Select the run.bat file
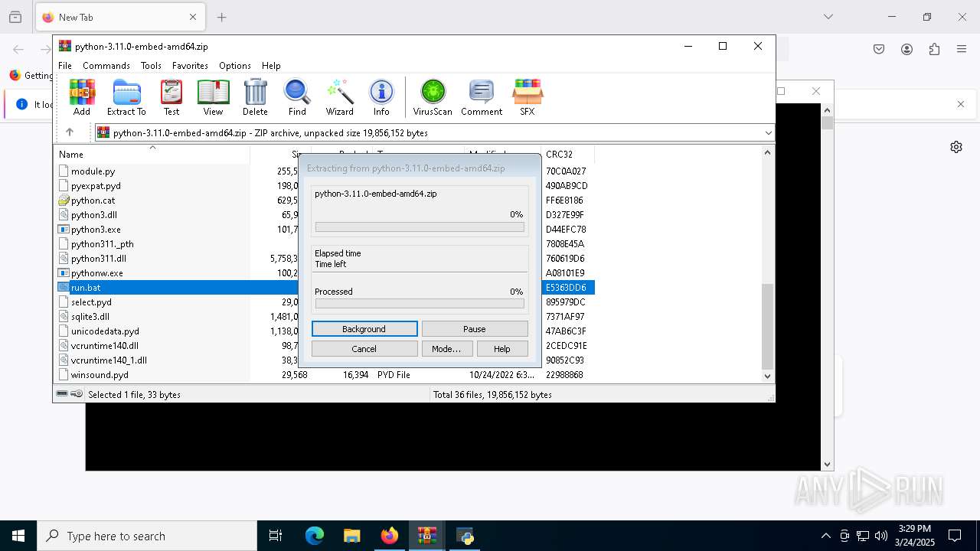Viewport: 980px width, 551px height. (x=86, y=288)
